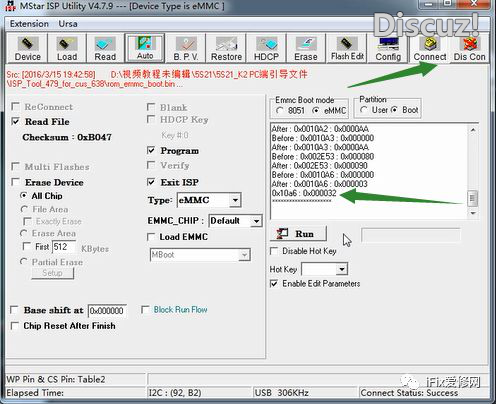Click the Restore toolbar icon

click(x=226, y=48)
